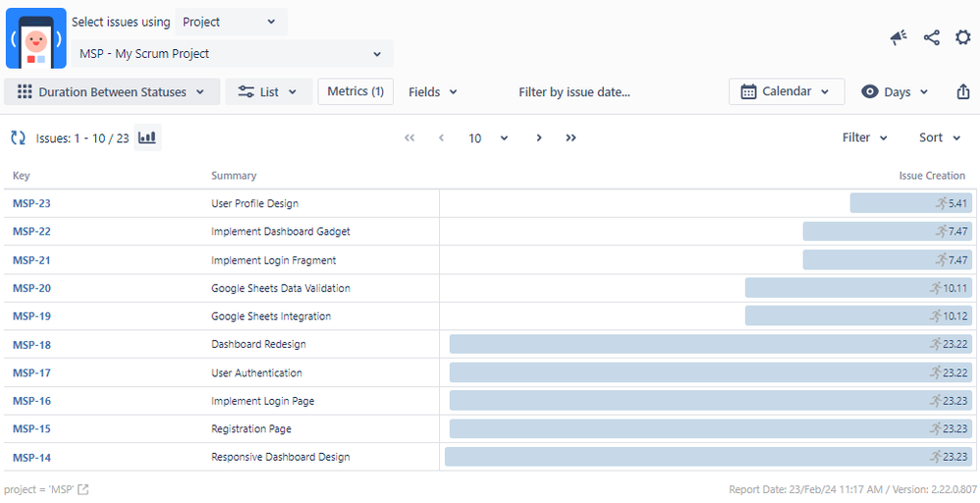
Task: Open the announcements megaphone icon
Action: pyautogui.click(x=898, y=38)
